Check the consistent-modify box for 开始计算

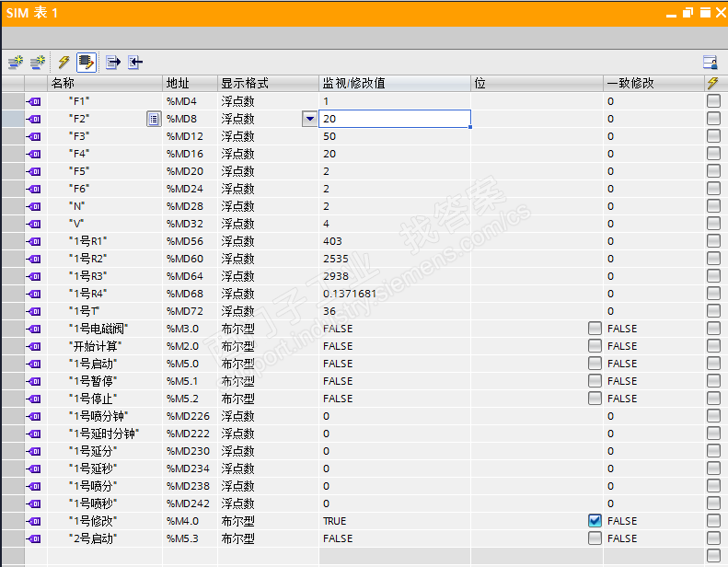595,346
